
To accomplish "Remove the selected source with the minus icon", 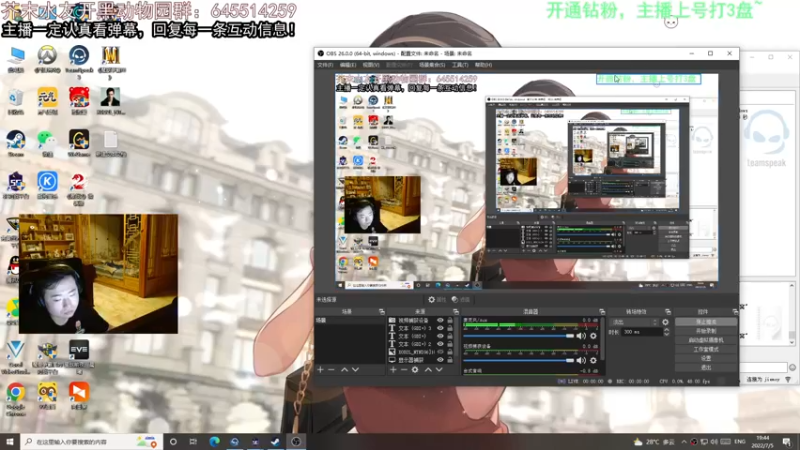I will (404, 369).
